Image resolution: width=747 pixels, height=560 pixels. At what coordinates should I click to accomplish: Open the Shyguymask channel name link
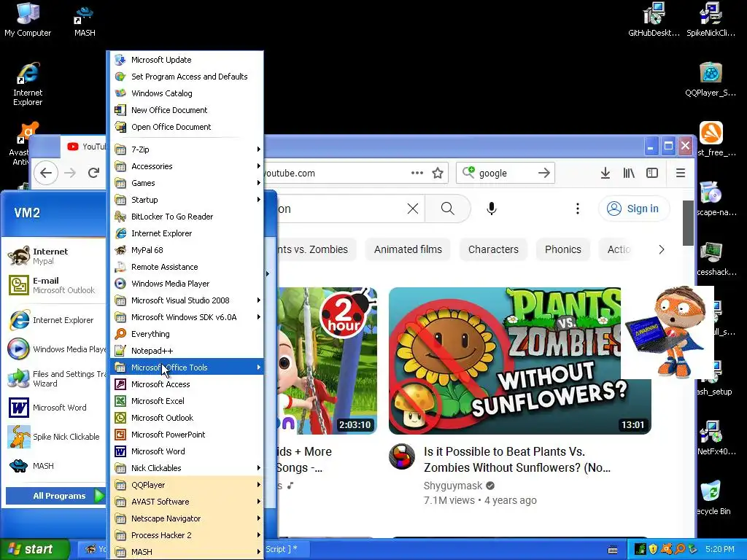(452, 486)
